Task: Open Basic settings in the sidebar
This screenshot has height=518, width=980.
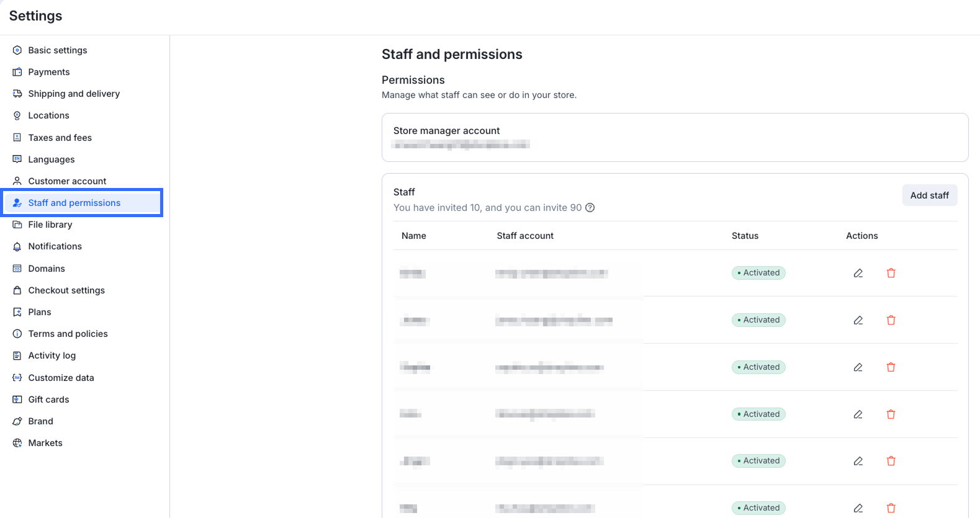Action: pyautogui.click(x=57, y=50)
